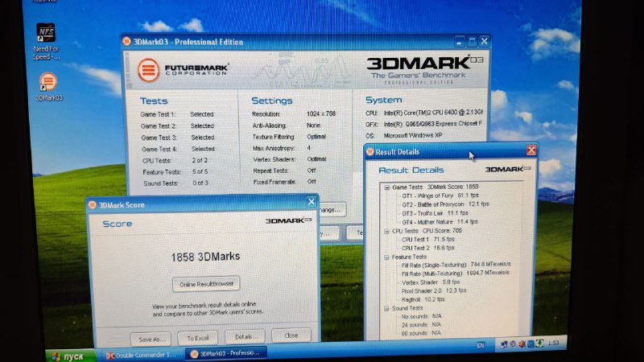Click the Futuremark logo in the main window
This screenshot has height=362, width=644.
183,70
